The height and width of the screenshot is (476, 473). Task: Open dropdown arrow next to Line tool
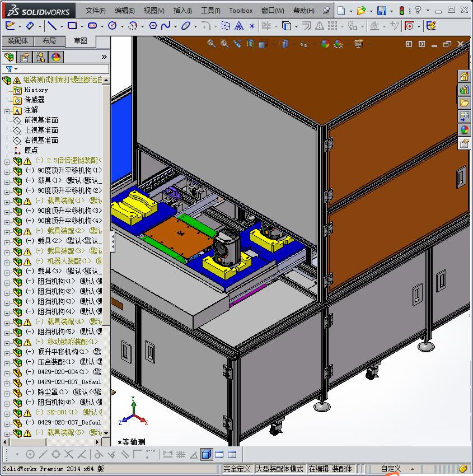[62, 27]
